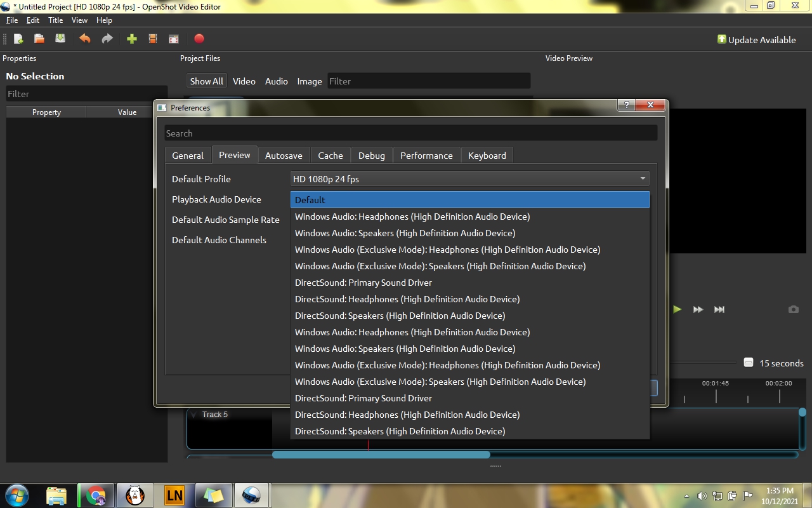Filter project files by Audio

(277, 81)
